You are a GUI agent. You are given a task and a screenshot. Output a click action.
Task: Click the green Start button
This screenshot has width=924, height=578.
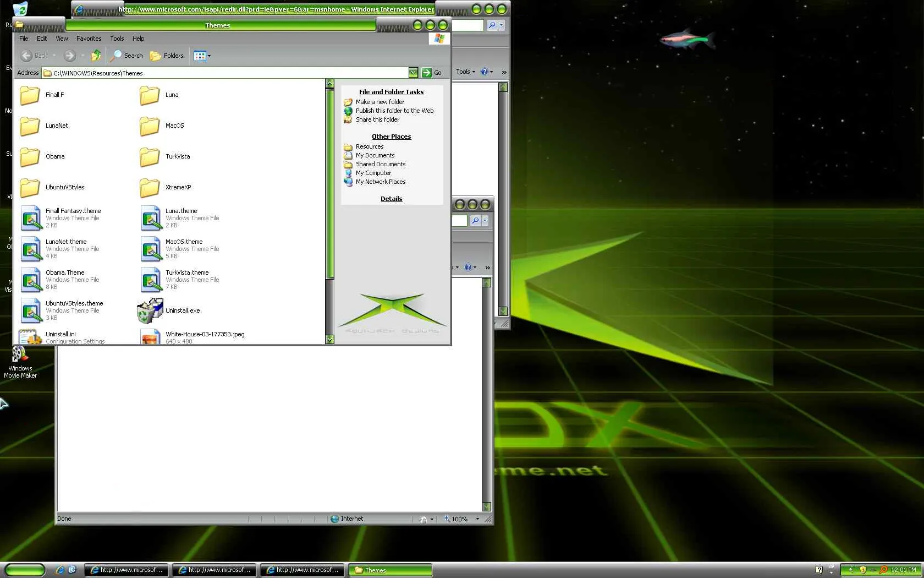25,570
